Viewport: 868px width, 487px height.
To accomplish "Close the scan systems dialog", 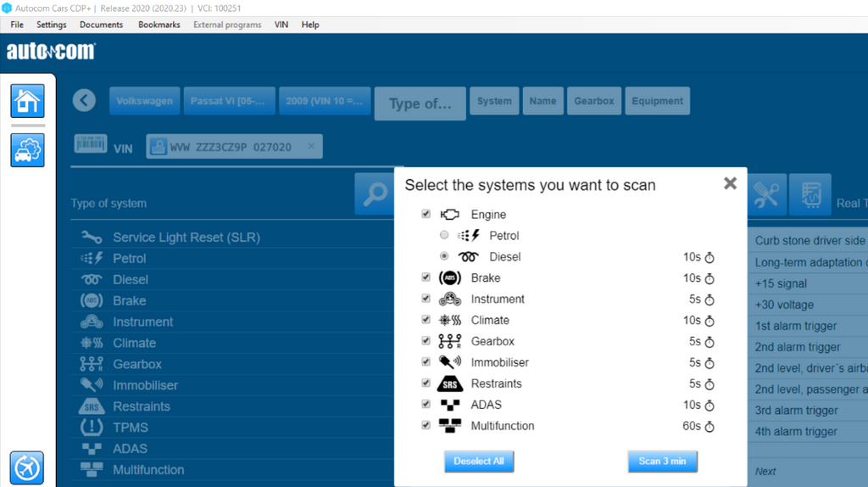I will [730, 183].
